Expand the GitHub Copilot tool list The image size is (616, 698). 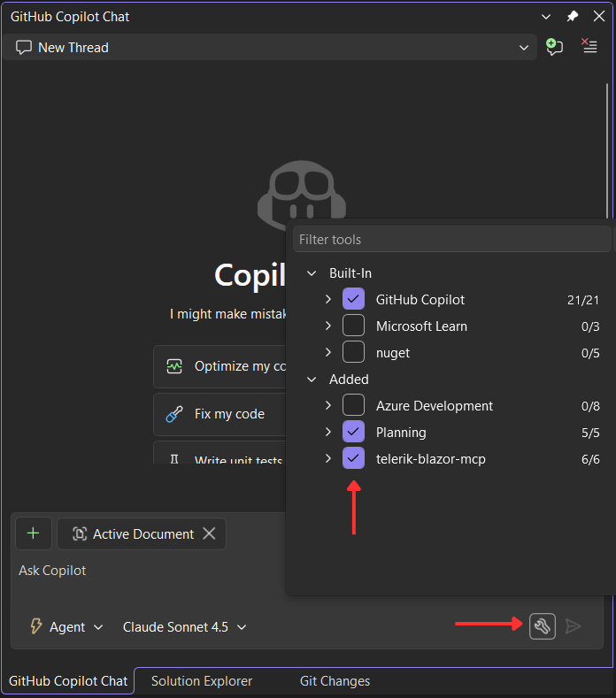[x=328, y=299]
